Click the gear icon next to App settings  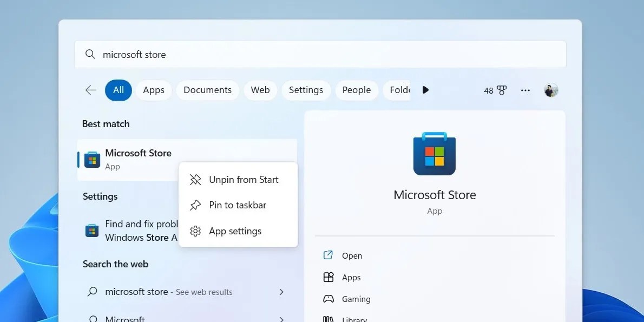click(195, 231)
